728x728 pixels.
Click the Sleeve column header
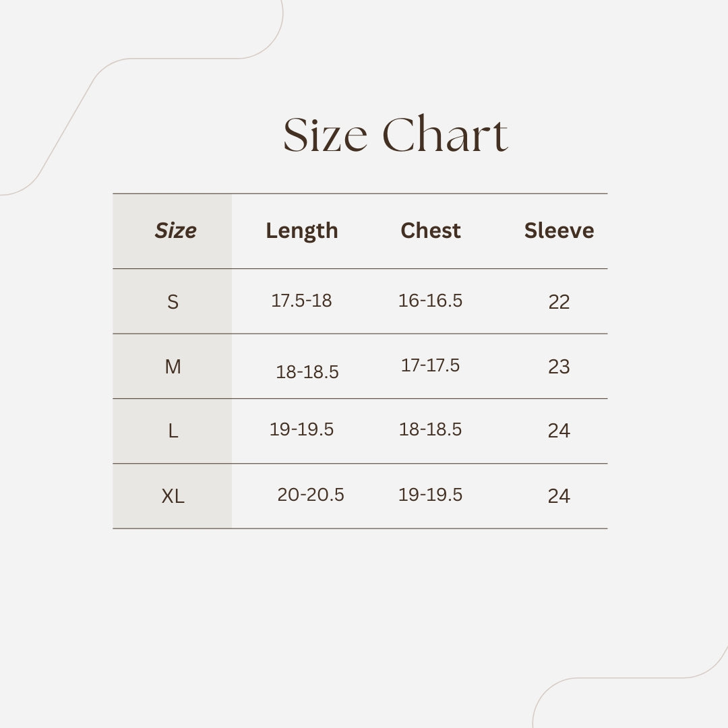coord(559,231)
